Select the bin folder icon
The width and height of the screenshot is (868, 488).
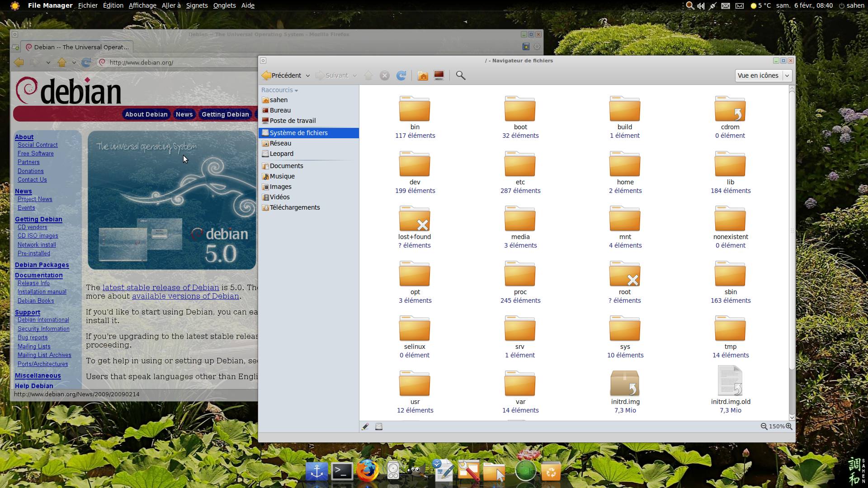click(x=415, y=108)
